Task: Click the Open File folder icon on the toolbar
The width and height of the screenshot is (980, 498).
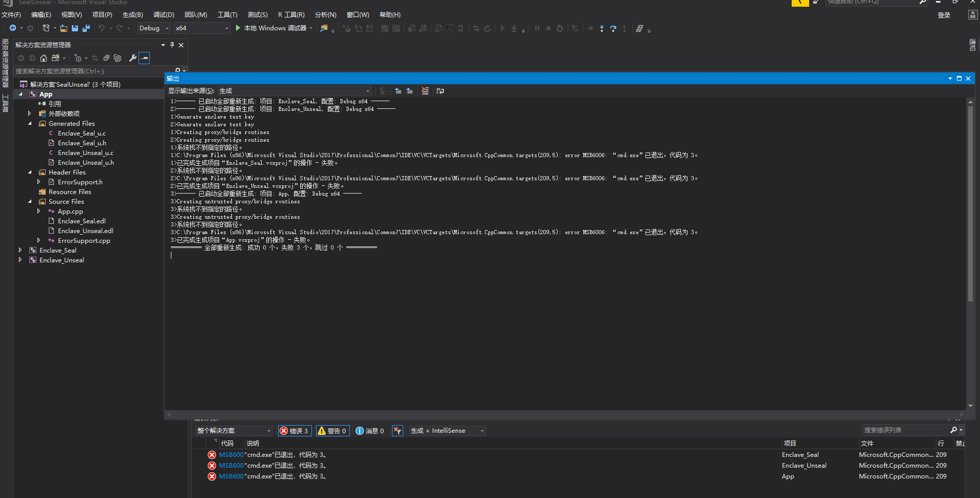Action: (64, 28)
